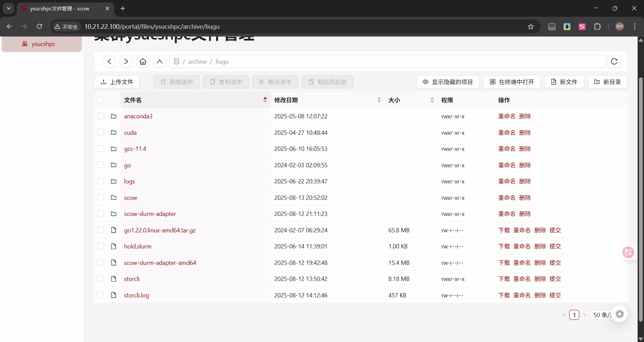Open the scow-slurm-adapter folder
Screen dimensions: 644x342
click(150, 214)
